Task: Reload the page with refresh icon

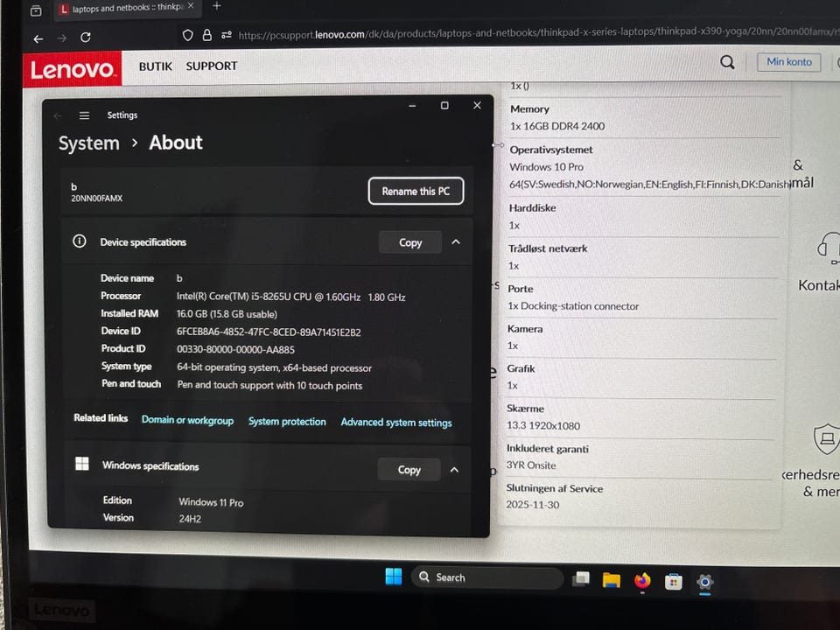Action: tap(86, 38)
